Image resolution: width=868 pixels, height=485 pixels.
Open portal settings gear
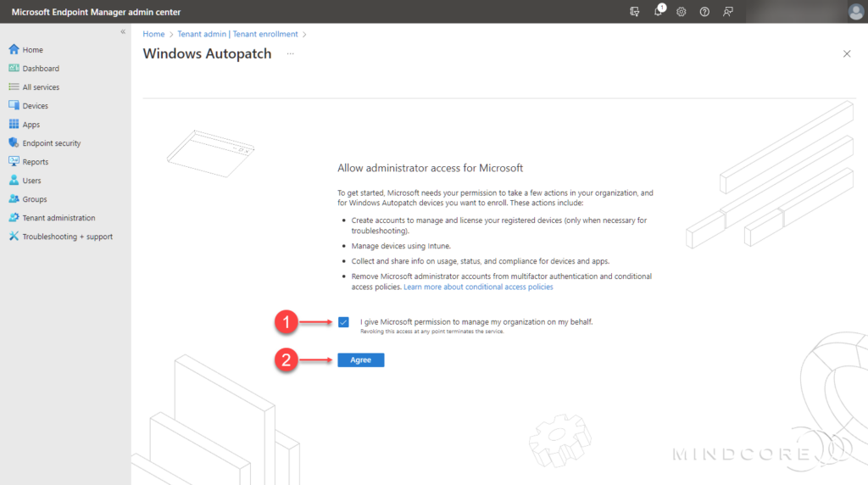click(681, 12)
